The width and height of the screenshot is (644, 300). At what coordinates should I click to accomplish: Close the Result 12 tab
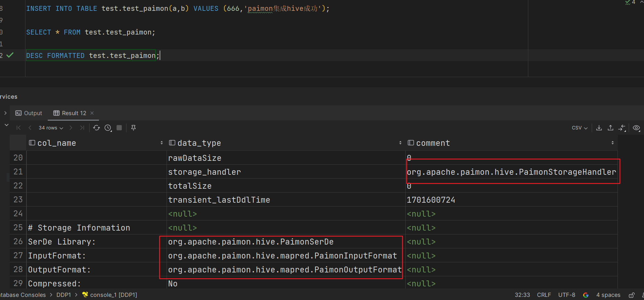(x=92, y=113)
